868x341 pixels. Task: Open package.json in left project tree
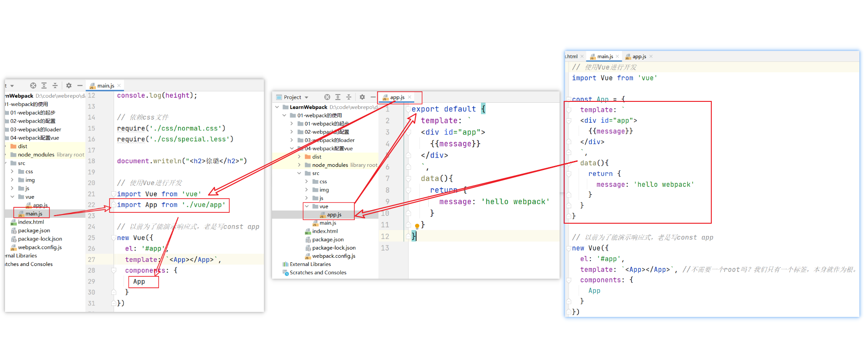point(30,231)
